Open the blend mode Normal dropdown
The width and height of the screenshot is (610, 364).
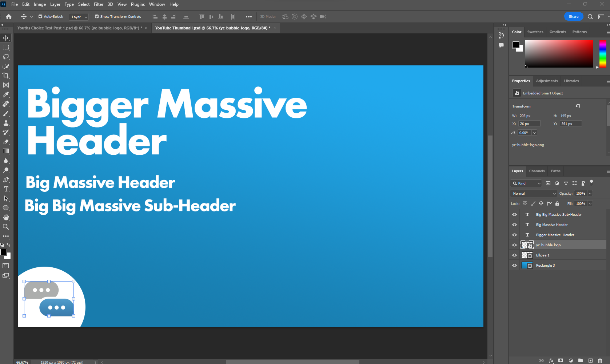click(533, 194)
